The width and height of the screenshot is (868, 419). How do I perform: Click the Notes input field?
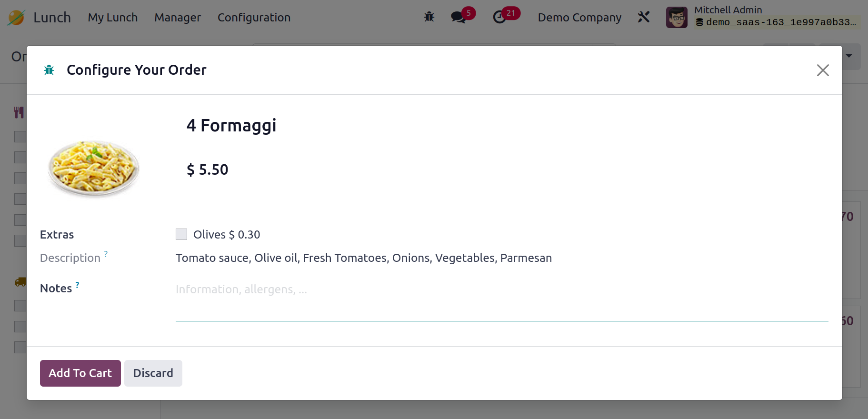point(502,301)
